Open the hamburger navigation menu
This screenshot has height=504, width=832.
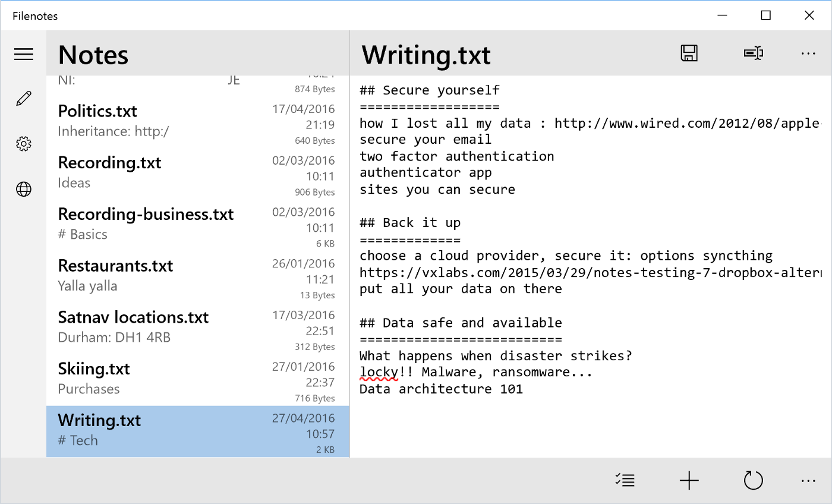point(24,54)
